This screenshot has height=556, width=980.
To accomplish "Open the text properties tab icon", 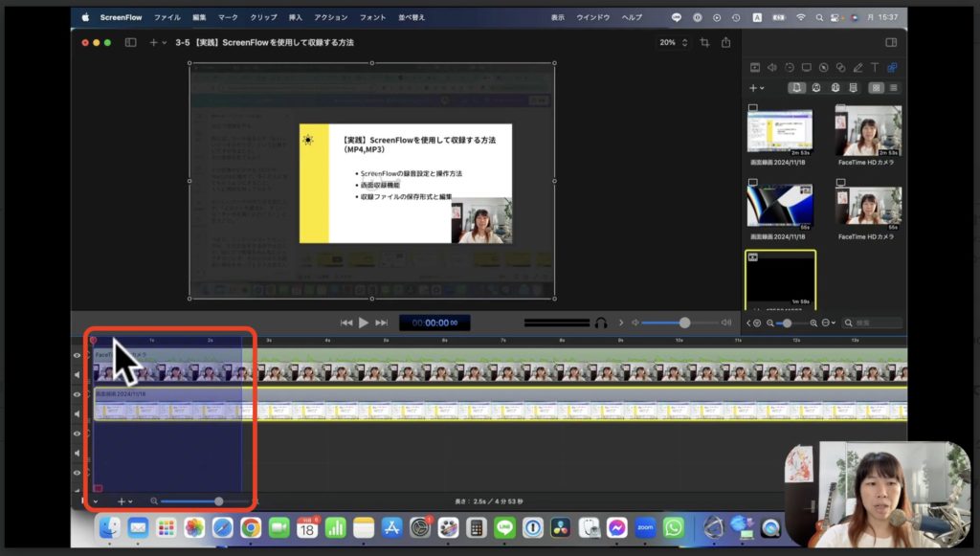I will coord(875,67).
